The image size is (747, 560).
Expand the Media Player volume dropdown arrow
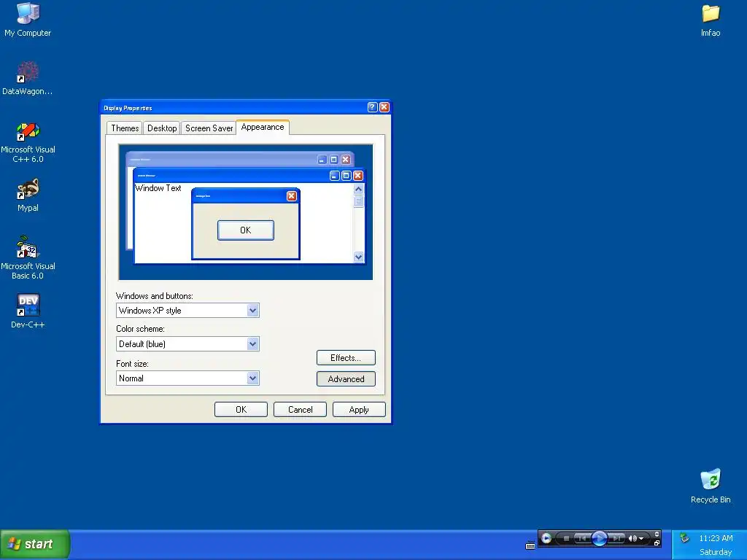tap(641, 539)
